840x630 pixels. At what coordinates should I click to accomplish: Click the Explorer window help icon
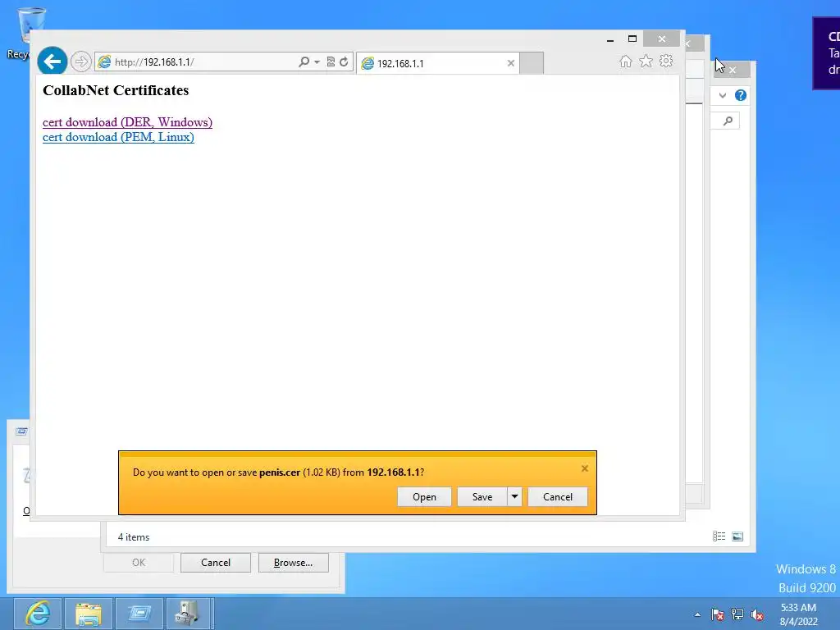pos(741,95)
